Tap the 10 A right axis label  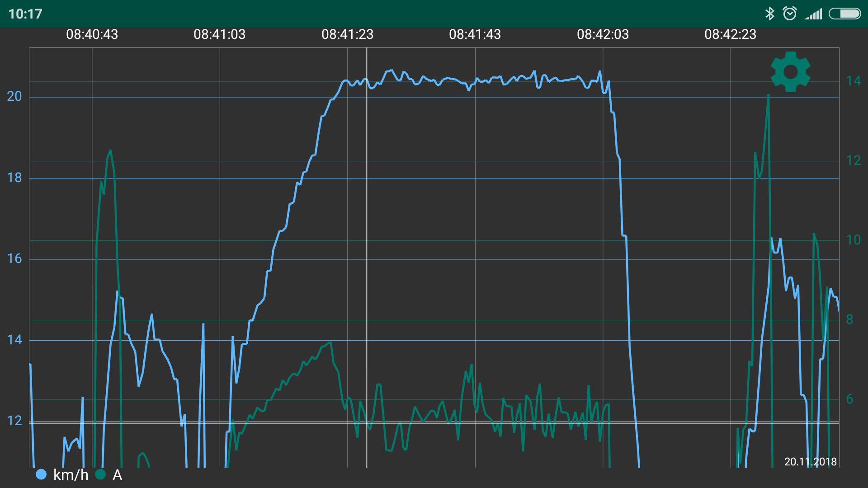click(x=854, y=240)
